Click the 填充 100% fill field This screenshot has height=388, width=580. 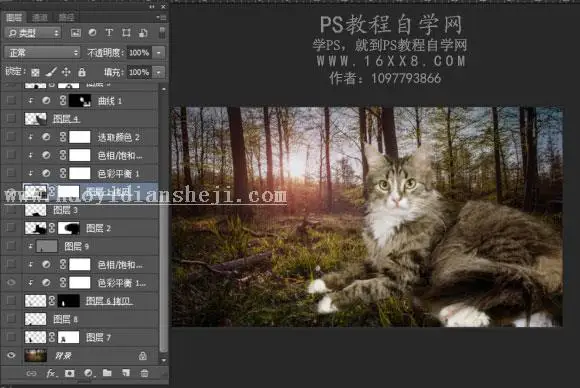click(139, 72)
